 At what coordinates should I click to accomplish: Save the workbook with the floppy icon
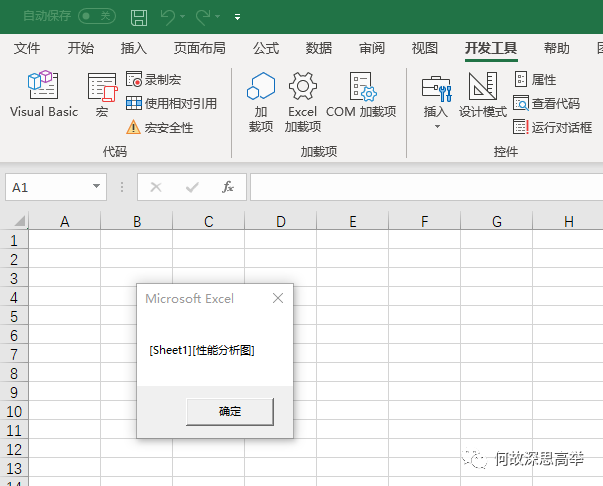click(139, 17)
